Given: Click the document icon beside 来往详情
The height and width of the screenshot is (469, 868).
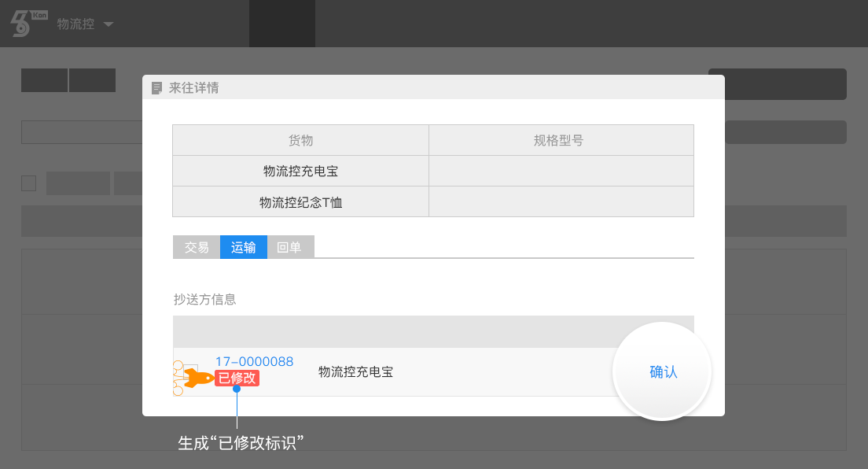Looking at the screenshot, I should pyautogui.click(x=156, y=88).
